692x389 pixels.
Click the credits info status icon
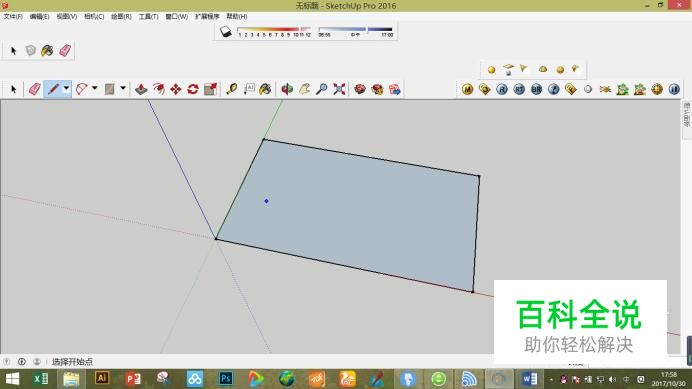[x=22, y=362]
